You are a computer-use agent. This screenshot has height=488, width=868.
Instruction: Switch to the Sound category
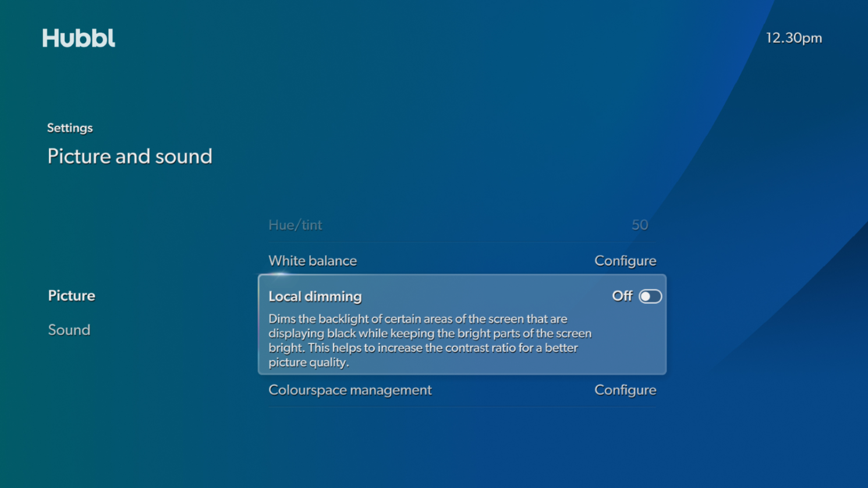[x=69, y=330]
